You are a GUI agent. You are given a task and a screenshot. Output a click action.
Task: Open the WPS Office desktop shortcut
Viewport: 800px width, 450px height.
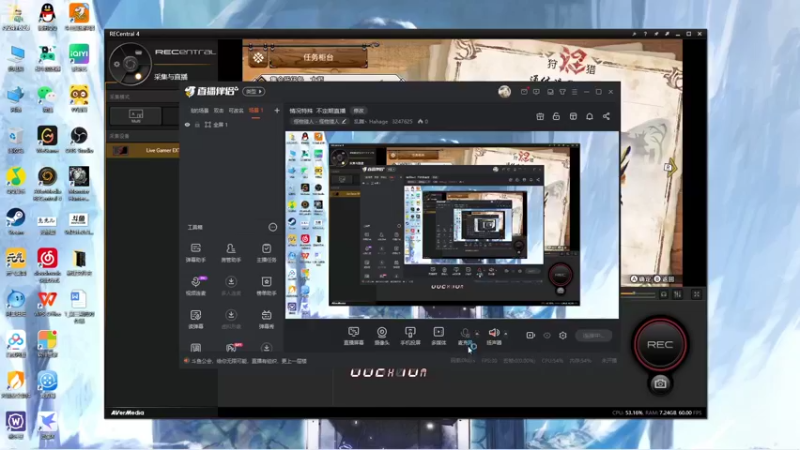[x=47, y=303]
